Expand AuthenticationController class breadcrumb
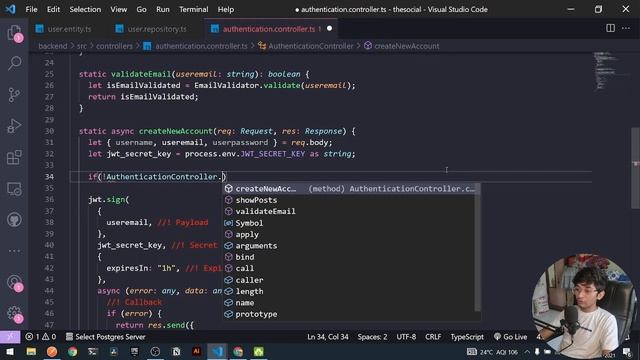 pos(306,46)
